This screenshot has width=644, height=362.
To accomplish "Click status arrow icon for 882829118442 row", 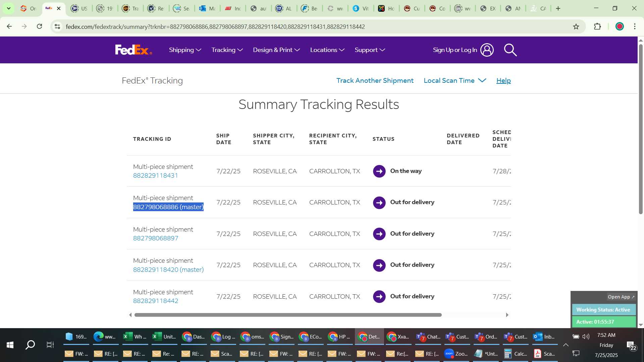I will (x=379, y=297).
